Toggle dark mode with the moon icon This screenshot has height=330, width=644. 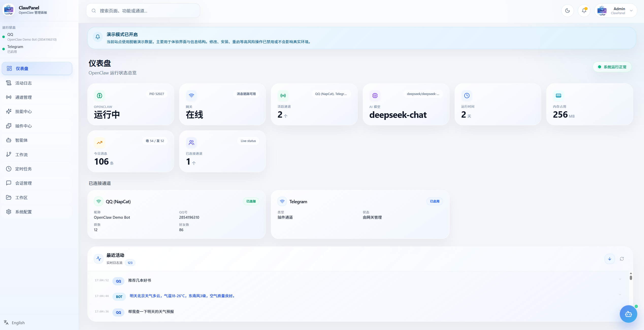567,11
